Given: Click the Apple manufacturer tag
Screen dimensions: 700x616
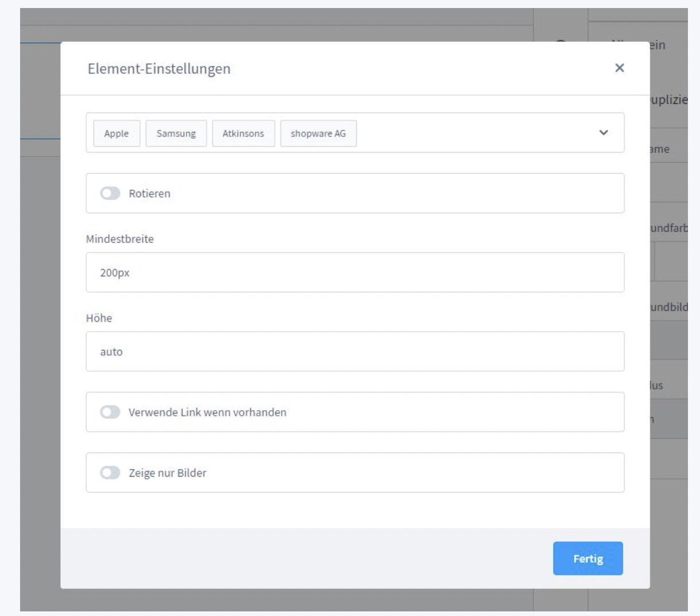Looking at the screenshot, I should (116, 133).
